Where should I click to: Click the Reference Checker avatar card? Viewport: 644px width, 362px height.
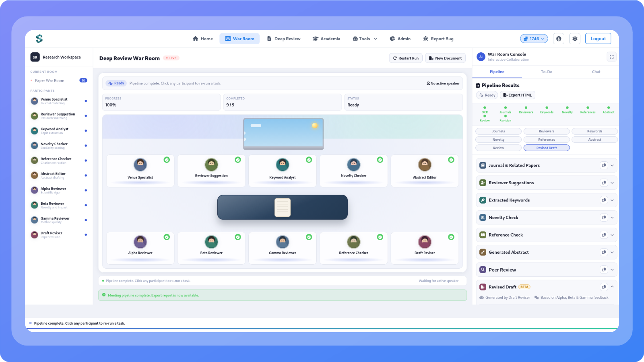[x=353, y=248]
